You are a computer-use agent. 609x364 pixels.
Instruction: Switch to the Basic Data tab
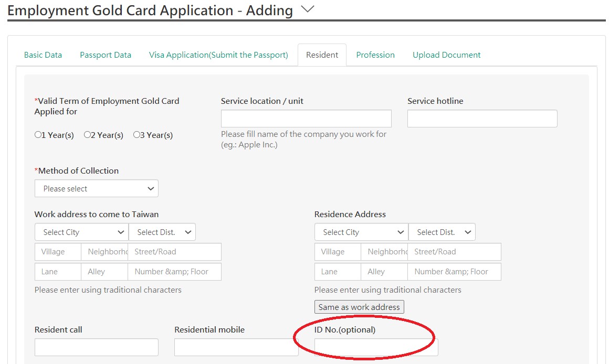43,55
